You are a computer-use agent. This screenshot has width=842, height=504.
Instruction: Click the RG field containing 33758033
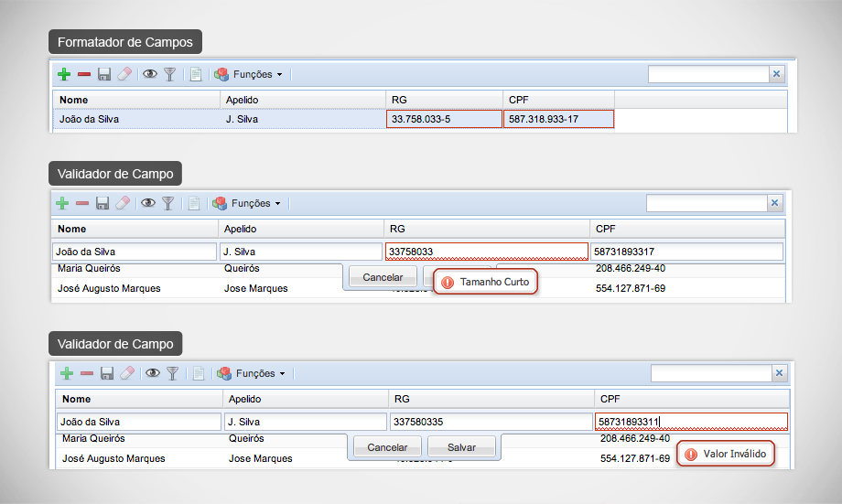coord(486,252)
